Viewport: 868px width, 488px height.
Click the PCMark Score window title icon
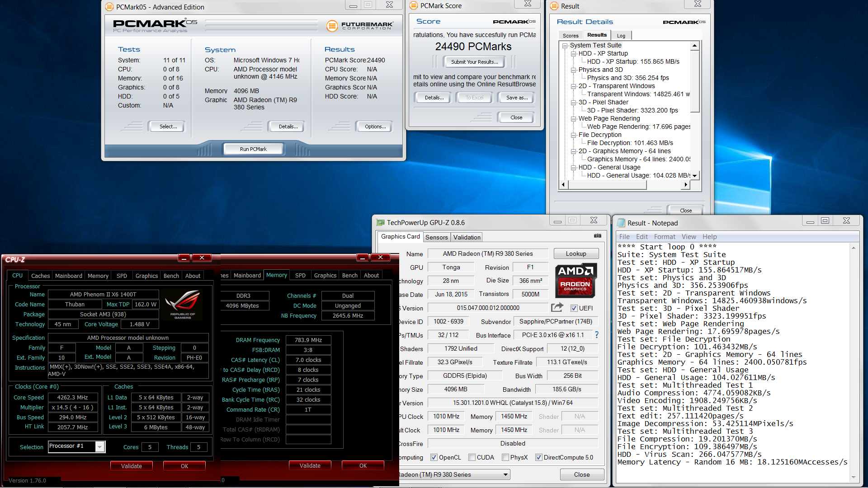point(413,6)
